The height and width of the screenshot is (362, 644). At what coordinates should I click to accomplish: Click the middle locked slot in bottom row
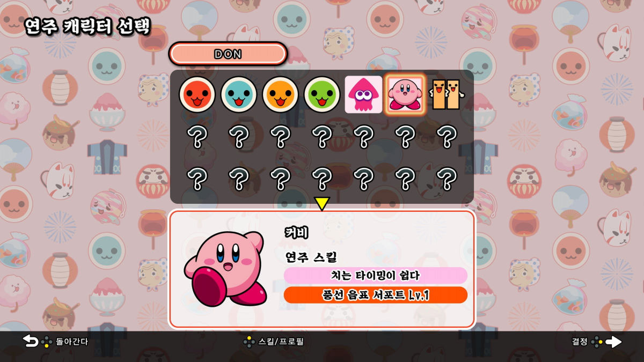pos(322,179)
